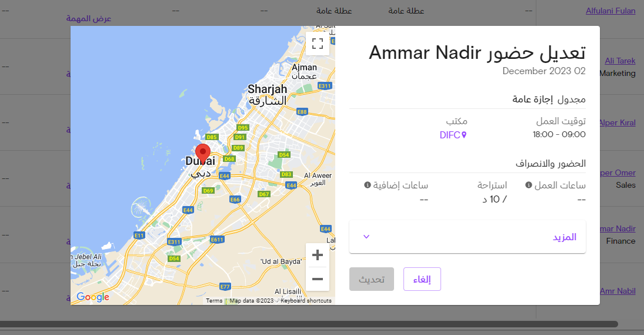This screenshot has width=644, height=335.
Task: Open Keyboard shortcuts on the map
Action: click(x=306, y=300)
